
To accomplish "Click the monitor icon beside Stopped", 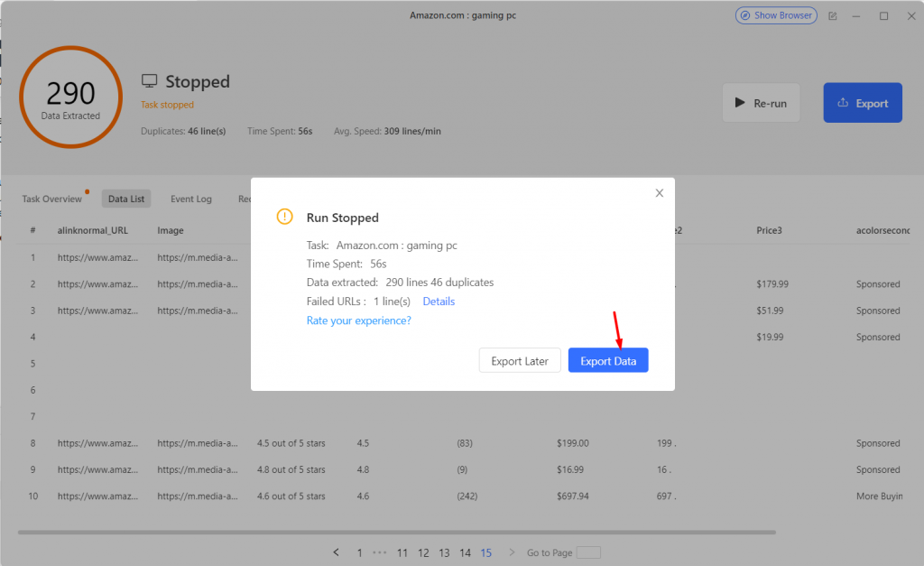I will 149,80.
